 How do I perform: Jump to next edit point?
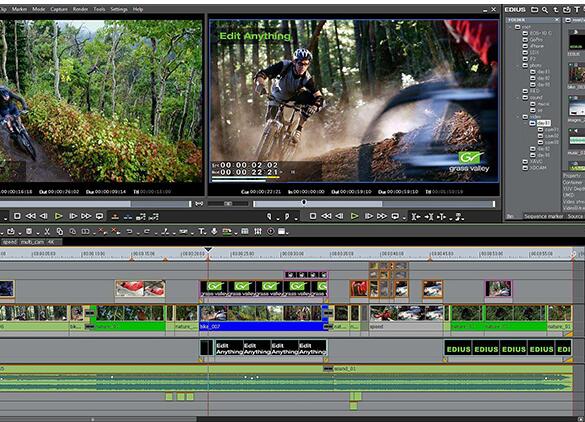point(429,216)
